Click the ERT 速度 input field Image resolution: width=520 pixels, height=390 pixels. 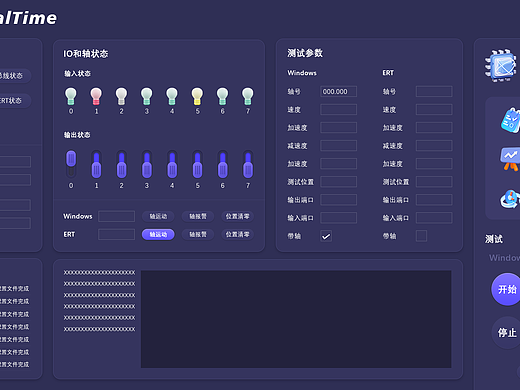(x=434, y=109)
